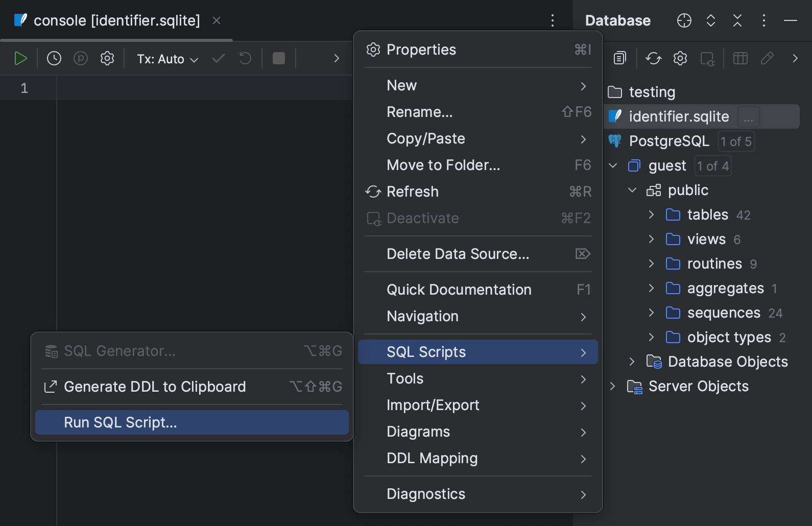Image resolution: width=812 pixels, height=526 pixels.
Task: Click the '1 of 5' schema badge beside PostgreSQL
Action: pyautogui.click(x=736, y=141)
